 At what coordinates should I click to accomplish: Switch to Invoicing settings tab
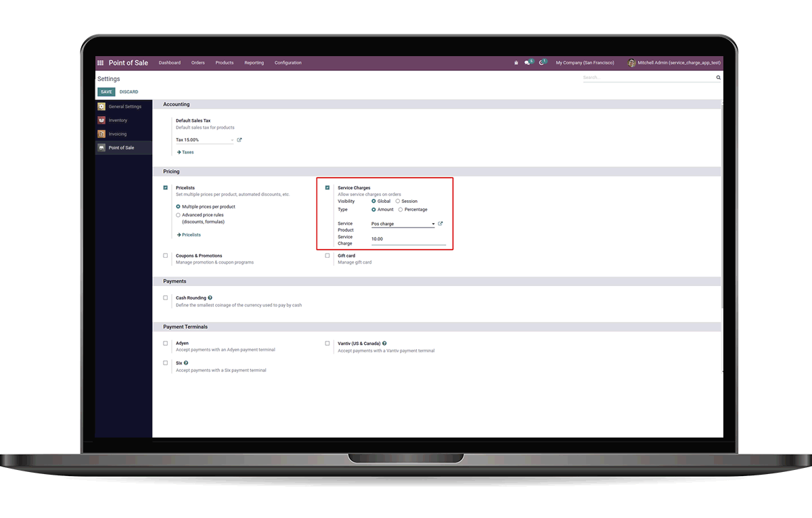tap(124, 134)
